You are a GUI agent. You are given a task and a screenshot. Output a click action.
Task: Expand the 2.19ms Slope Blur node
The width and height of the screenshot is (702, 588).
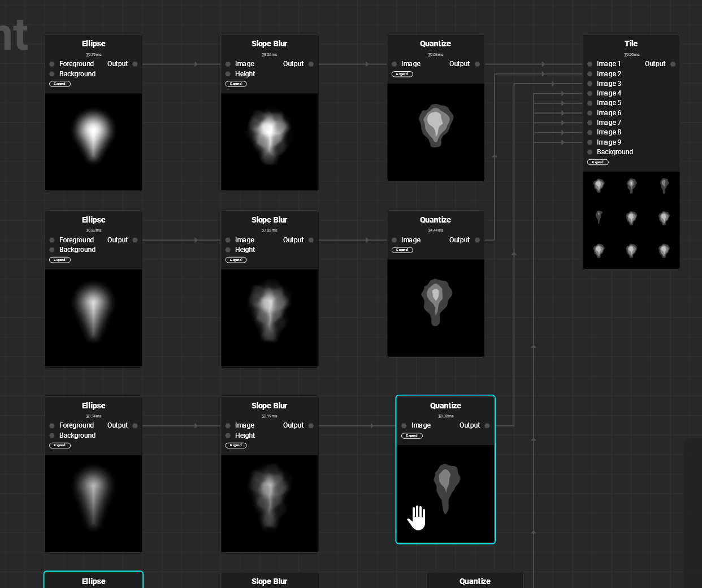pyautogui.click(x=236, y=445)
